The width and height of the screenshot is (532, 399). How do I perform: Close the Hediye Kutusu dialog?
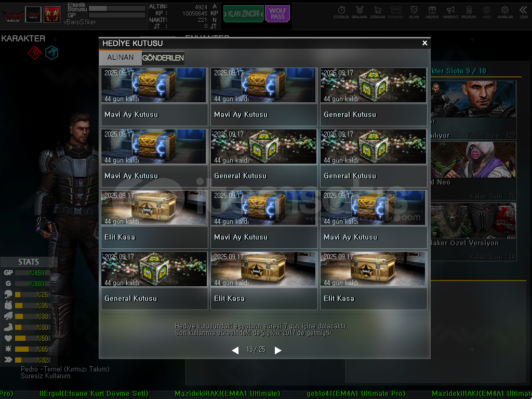(425, 43)
